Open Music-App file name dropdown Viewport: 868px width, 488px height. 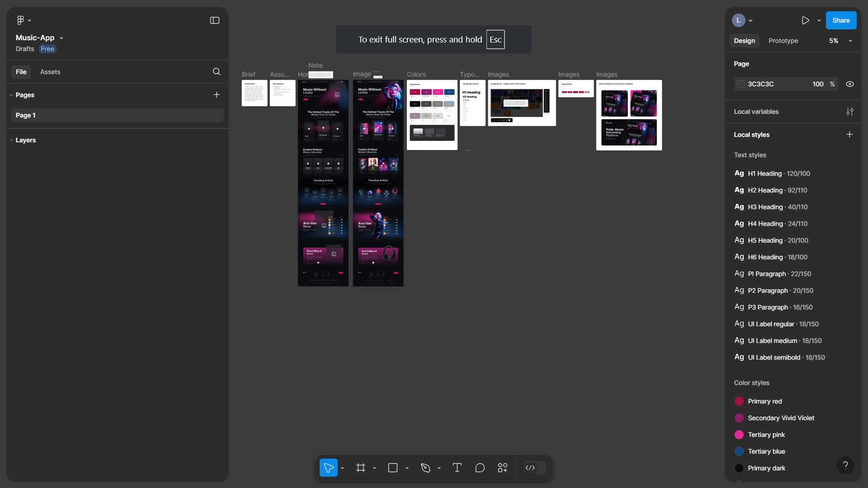[x=61, y=38]
